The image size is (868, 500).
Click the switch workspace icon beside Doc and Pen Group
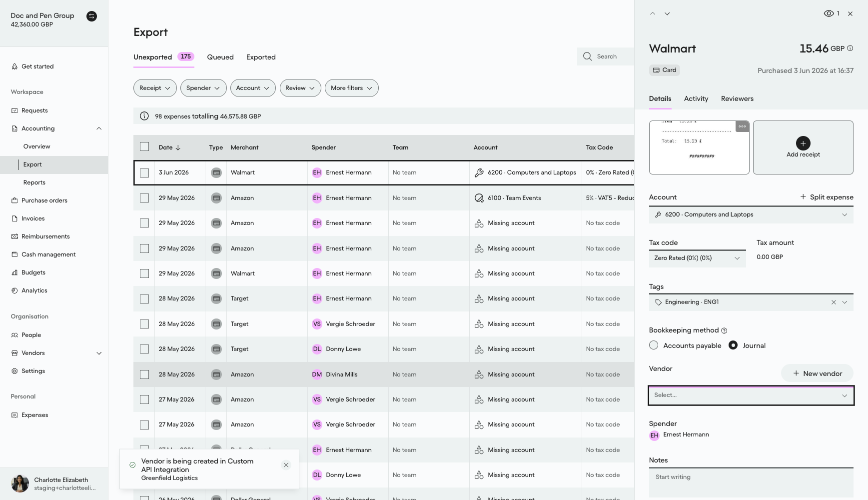pyautogui.click(x=91, y=16)
